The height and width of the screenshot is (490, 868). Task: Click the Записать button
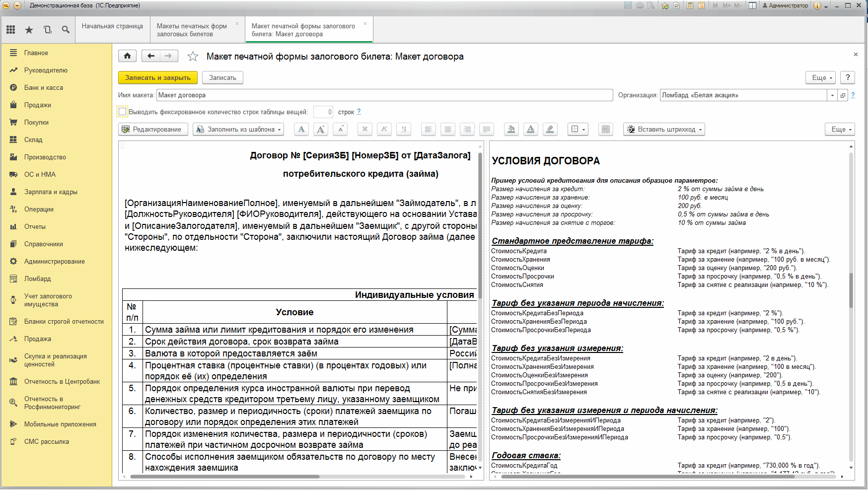222,77
